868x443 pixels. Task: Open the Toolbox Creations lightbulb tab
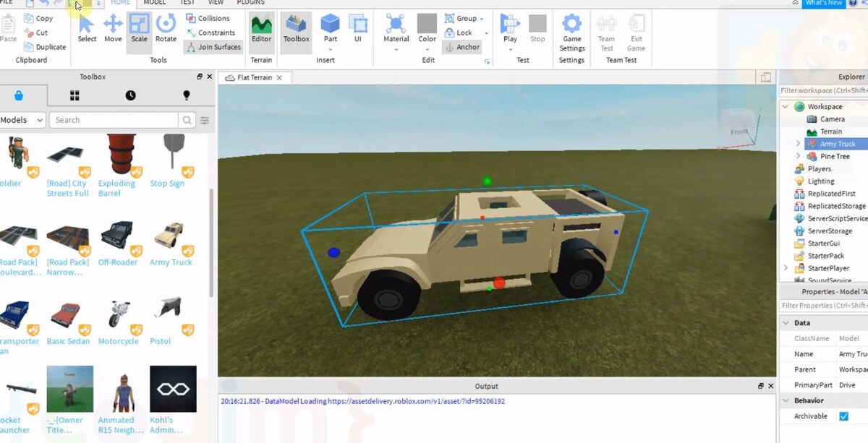click(187, 95)
